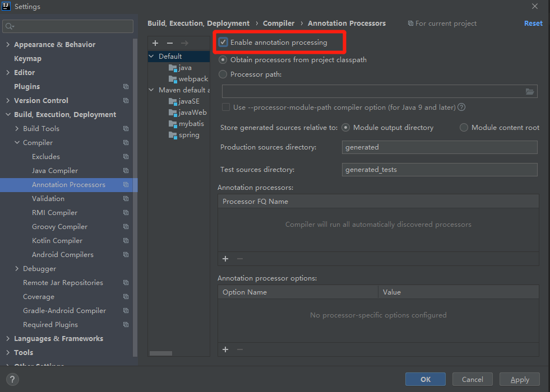Select the mybatis module folder icon
Image resolution: width=550 pixels, height=392 pixels.
[x=173, y=124]
